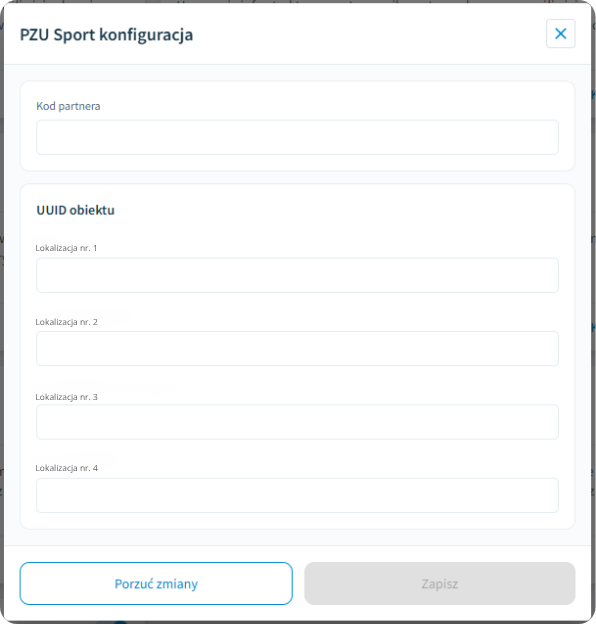The image size is (596, 624).
Task: Click the Lokalizacja nr. 4 label
Action: pyautogui.click(x=66, y=468)
